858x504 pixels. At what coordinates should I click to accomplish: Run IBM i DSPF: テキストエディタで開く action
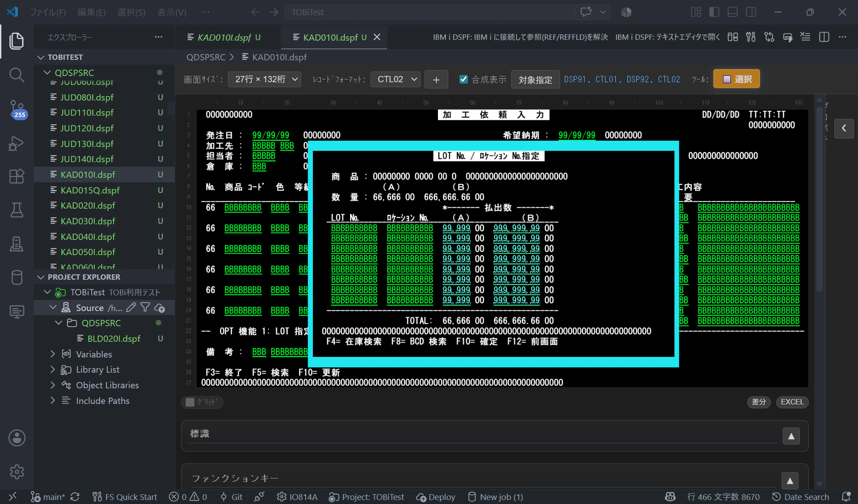pyautogui.click(x=668, y=37)
